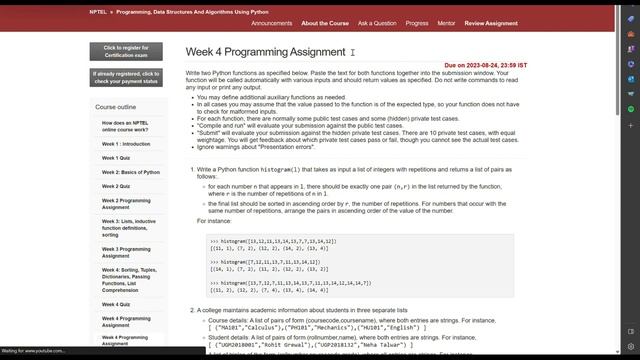Open the green Spotify icon in Edge sidebar
The width and height of the screenshot is (640, 360).
[631, 109]
